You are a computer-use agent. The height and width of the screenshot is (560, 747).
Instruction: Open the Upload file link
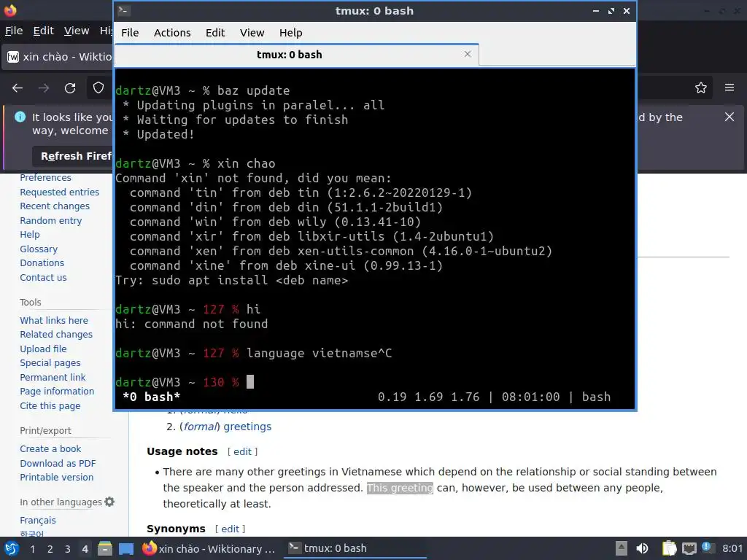point(43,349)
